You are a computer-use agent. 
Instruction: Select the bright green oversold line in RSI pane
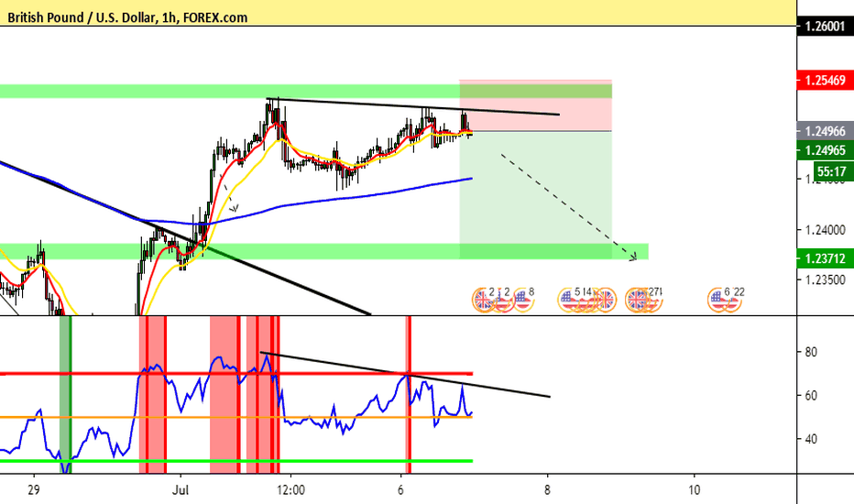click(236, 461)
